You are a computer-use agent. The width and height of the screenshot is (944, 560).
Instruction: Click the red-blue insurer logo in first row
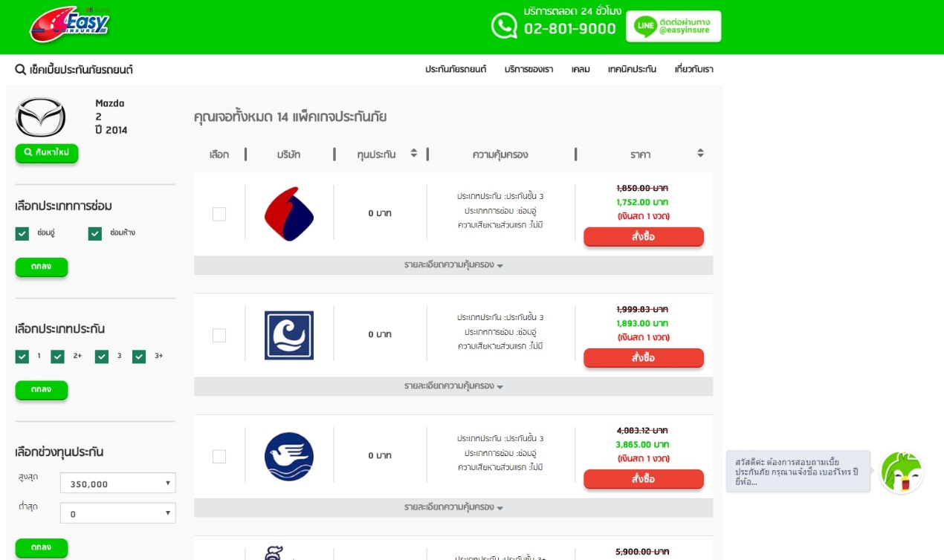coord(289,214)
